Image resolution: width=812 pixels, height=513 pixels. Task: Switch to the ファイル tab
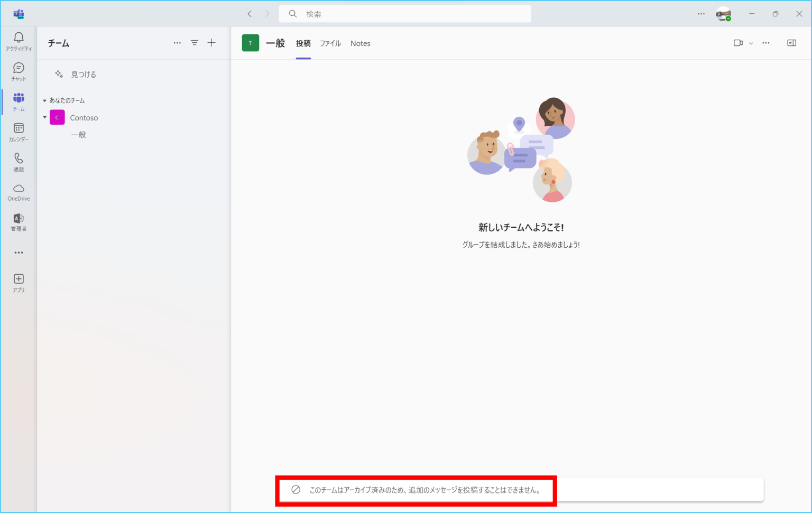click(x=330, y=43)
